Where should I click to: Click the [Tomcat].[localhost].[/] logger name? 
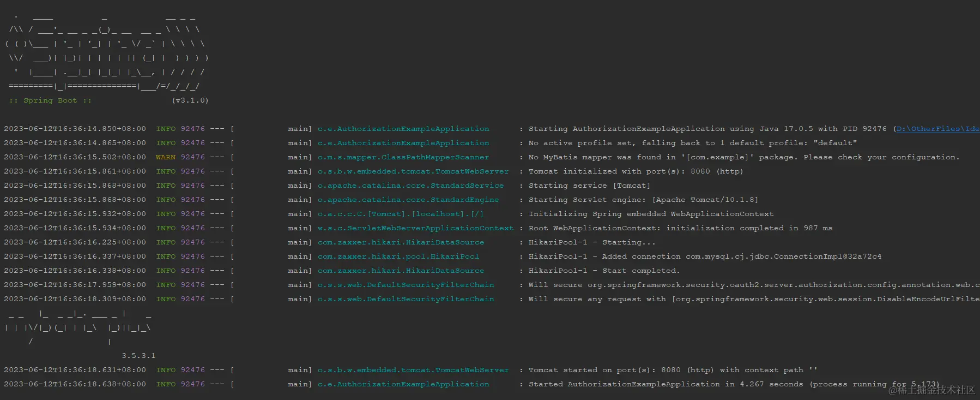click(401, 214)
